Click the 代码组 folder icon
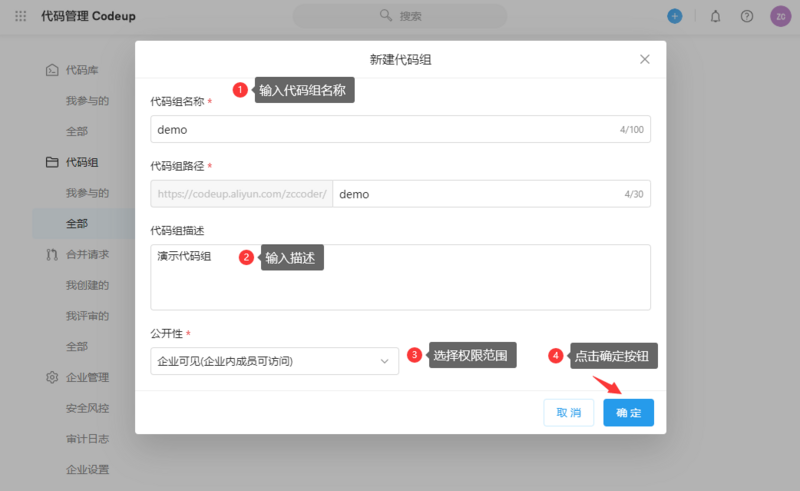This screenshot has height=491, width=800. (x=52, y=162)
